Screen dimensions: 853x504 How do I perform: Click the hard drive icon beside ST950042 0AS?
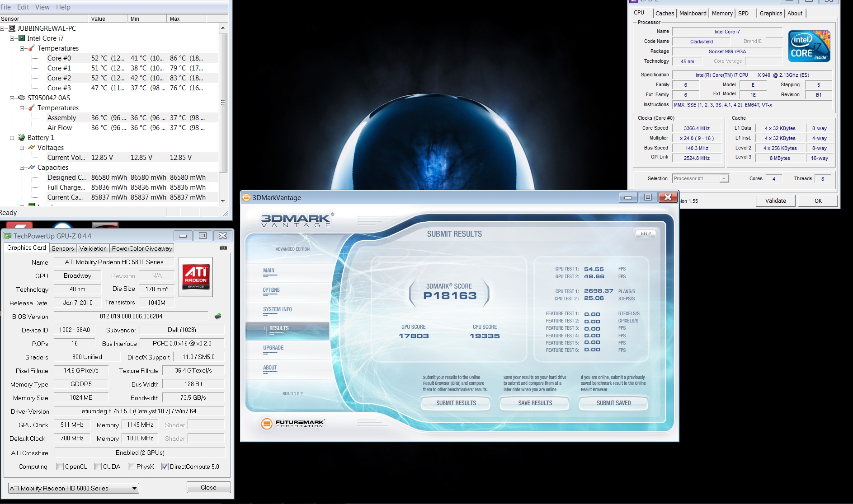click(22, 98)
